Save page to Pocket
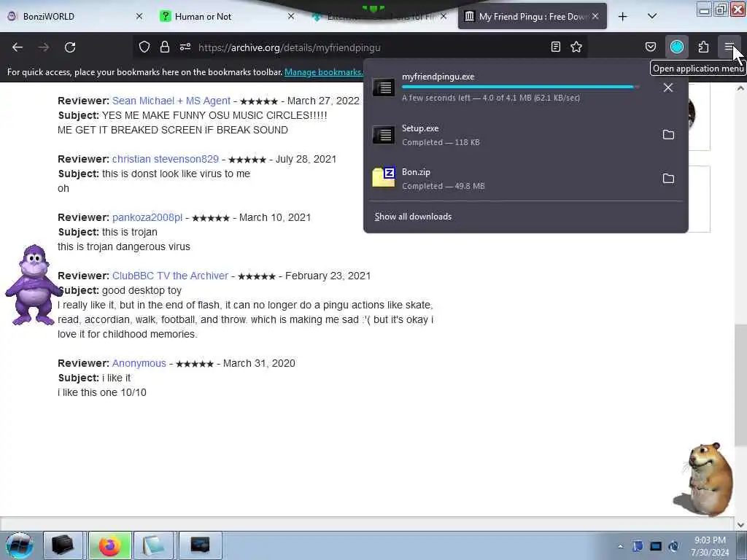747x560 pixels. click(650, 47)
